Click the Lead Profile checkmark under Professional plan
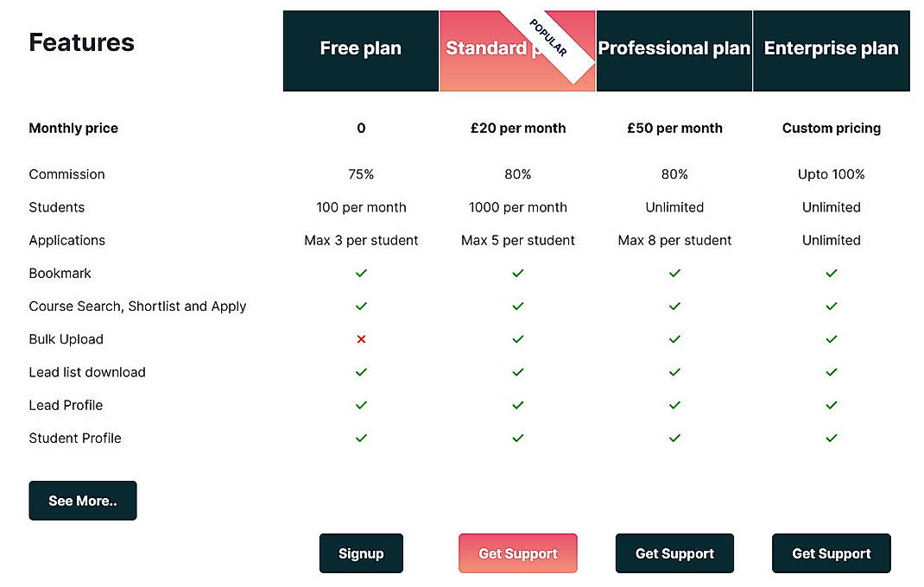 tap(674, 405)
